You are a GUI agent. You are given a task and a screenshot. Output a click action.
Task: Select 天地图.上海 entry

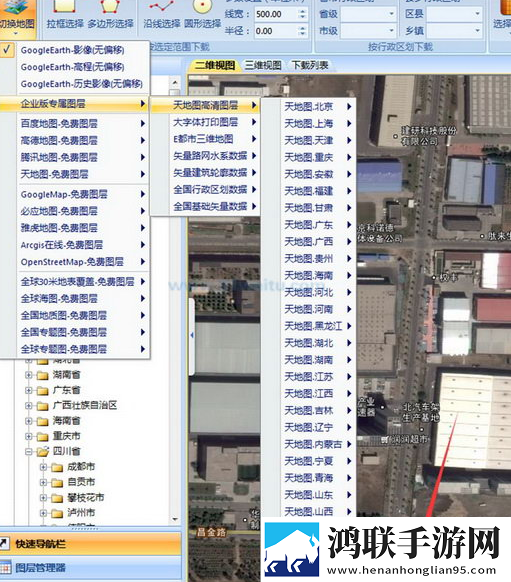(x=309, y=124)
